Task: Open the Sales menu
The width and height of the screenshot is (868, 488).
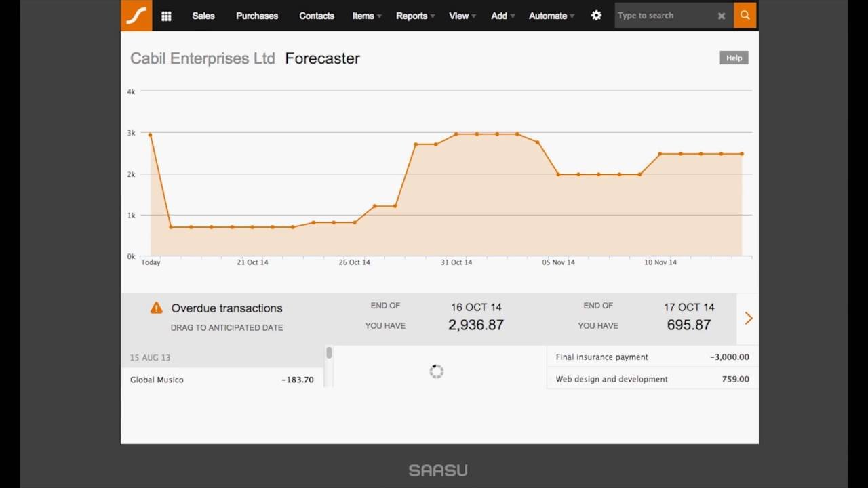Action: [x=203, y=16]
